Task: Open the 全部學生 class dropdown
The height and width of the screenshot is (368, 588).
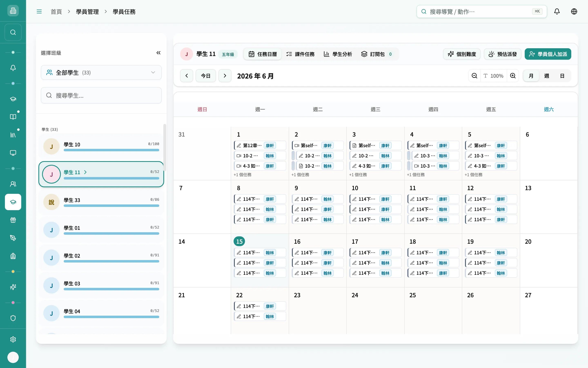Action: pyautogui.click(x=101, y=72)
